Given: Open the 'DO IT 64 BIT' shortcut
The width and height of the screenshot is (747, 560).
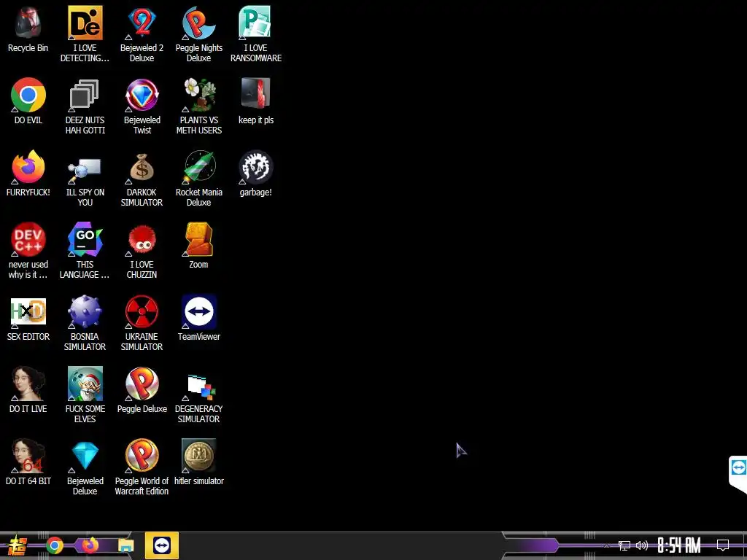Looking at the screenshot, I should click(x=28, y=456).
